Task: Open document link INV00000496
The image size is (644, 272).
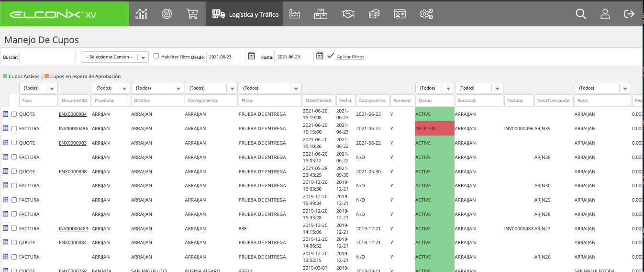Action: click(74, 128)
